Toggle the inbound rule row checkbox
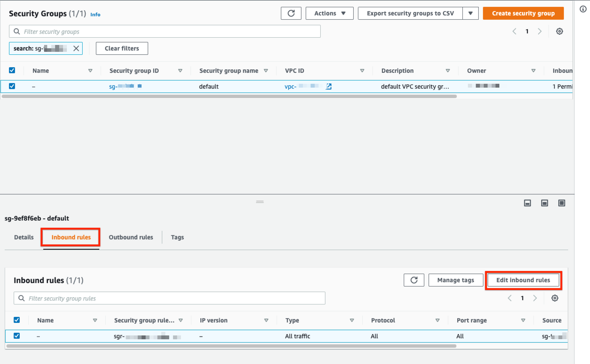The image size is (590, 364). 16,336
